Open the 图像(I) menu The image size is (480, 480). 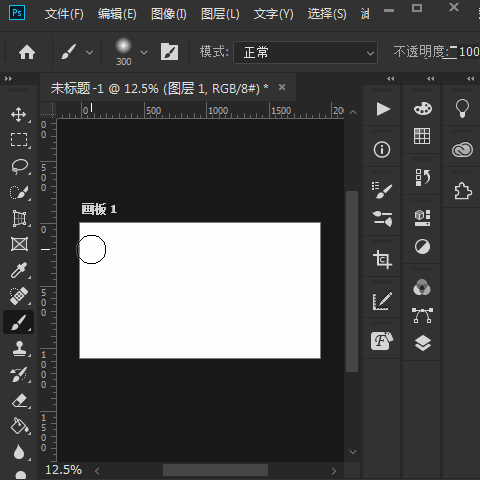[x=169, y=14]
